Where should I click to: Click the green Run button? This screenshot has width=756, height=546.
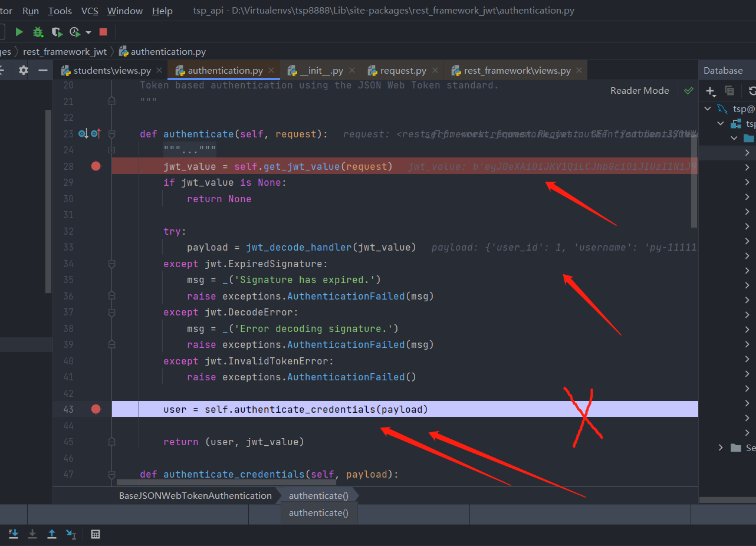(19, 32)
